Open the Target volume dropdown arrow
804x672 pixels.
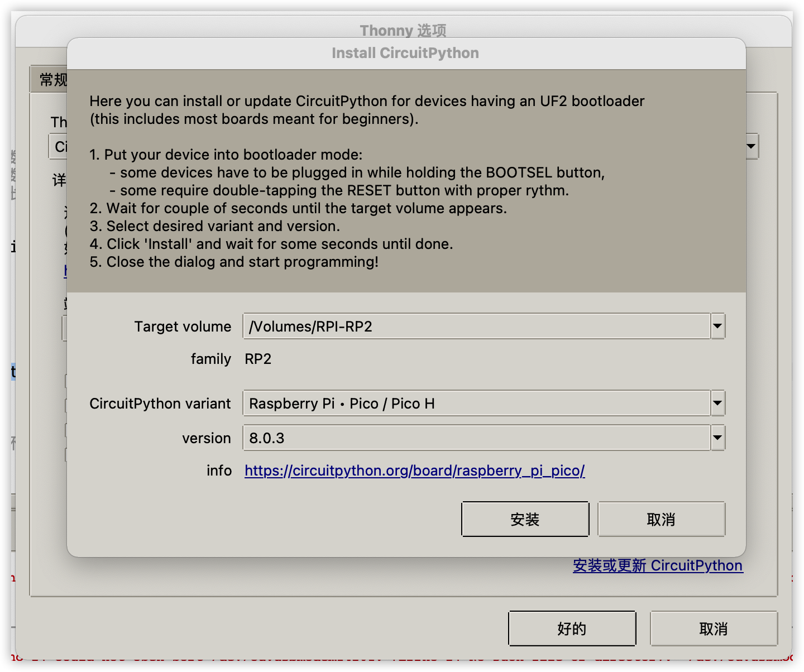[x=717, y=326]
